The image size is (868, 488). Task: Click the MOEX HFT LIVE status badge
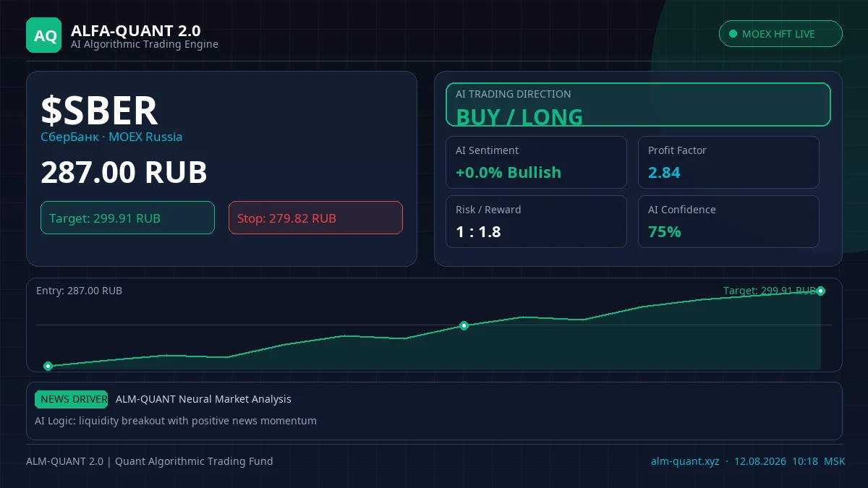click(x=780, y=34)
